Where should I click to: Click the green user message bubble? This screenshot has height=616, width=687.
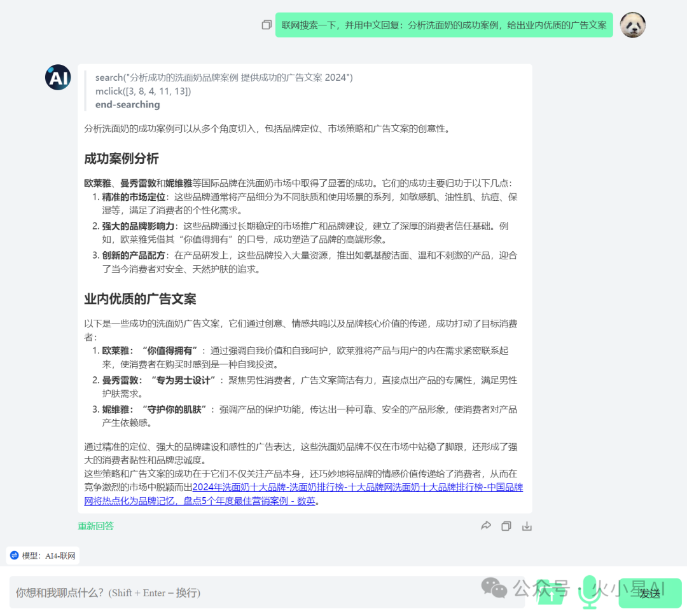[x=444, y=25]
